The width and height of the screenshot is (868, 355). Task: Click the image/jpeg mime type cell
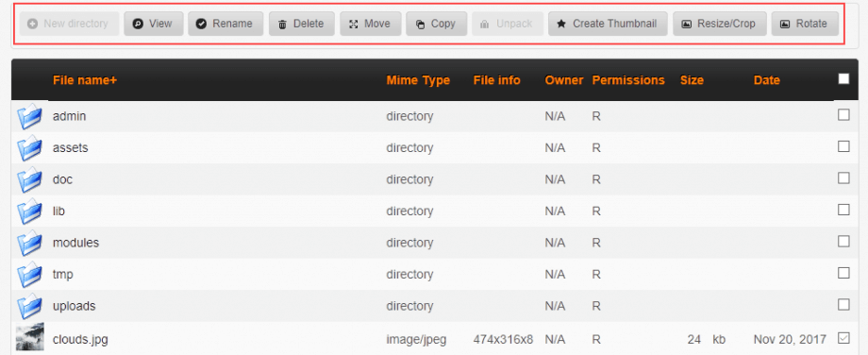(x=417, y=339)
